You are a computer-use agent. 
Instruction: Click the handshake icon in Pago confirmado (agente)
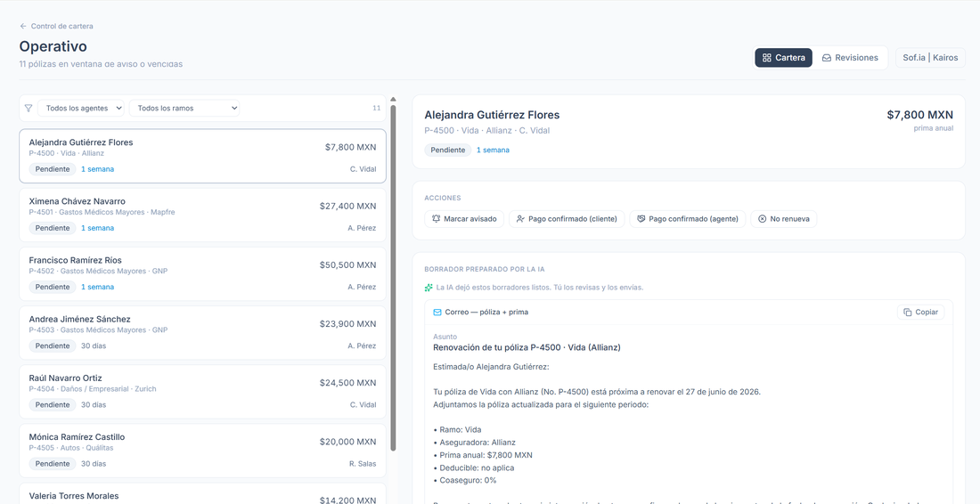tap(641, 219)
